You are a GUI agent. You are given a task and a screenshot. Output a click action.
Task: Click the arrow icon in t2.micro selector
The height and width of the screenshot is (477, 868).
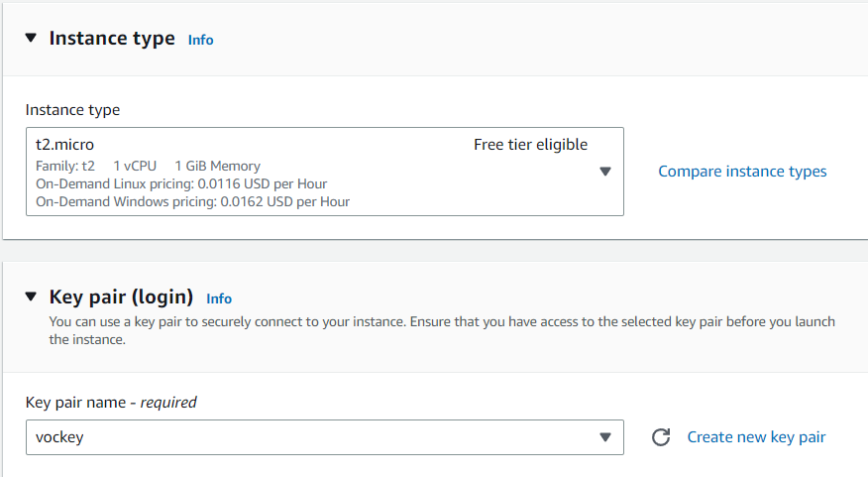pyautogui.click(x=605, y=172)
